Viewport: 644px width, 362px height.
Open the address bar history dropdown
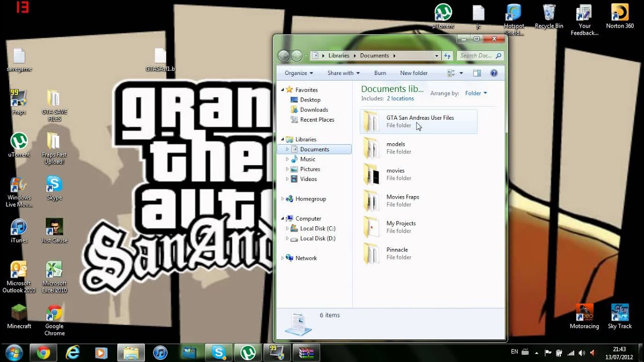(x=437, y=56)
